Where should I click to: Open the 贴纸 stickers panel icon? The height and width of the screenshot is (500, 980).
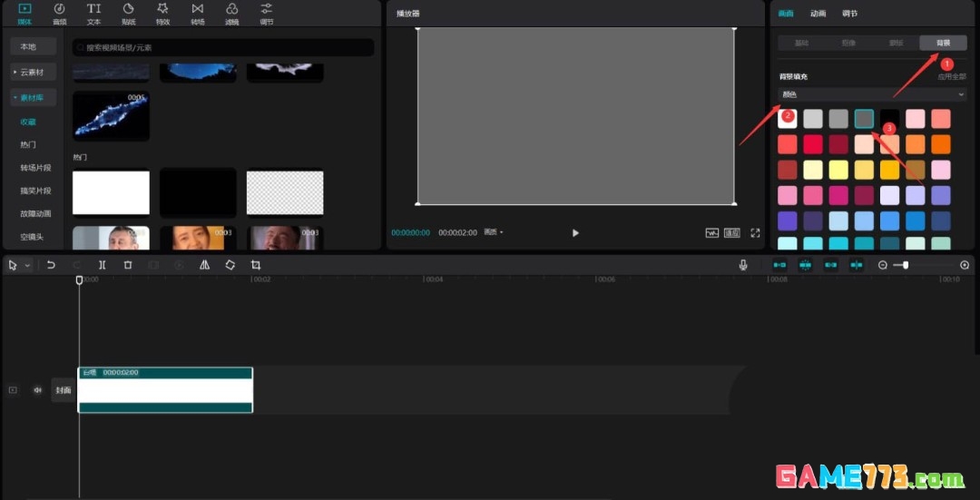(x=128, y=14)
